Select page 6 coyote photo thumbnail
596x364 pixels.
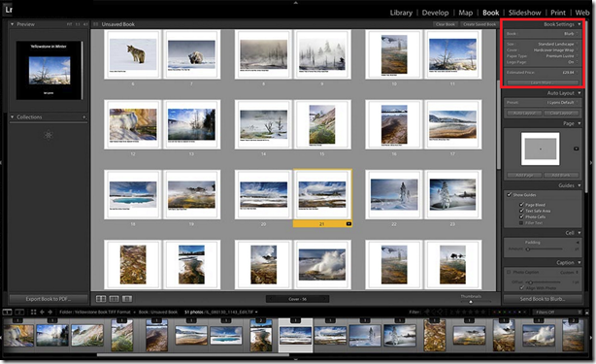[133, 54]
